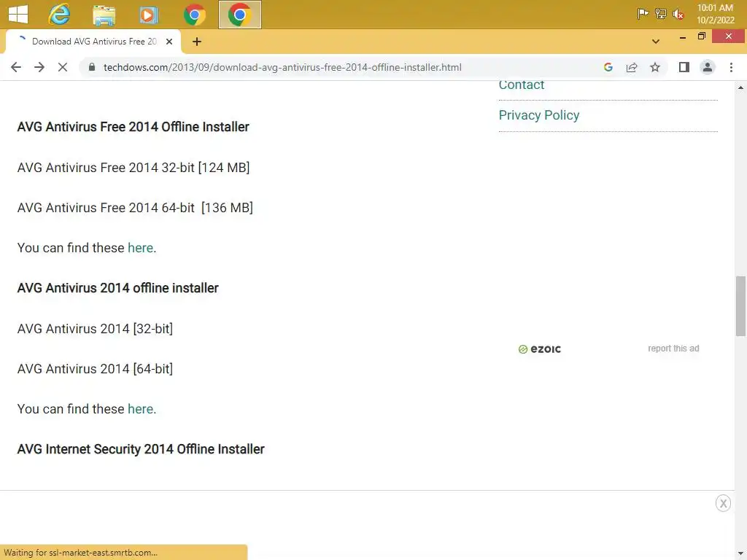Select the Download AVG Antivirus Free tab
Screen dimensions: 747x560
93,42
